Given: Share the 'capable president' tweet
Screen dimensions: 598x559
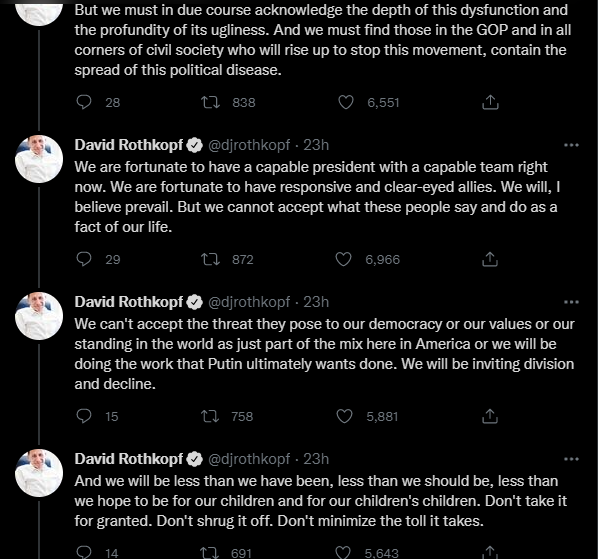Looking at the screenshot, I should coord(490,259).
